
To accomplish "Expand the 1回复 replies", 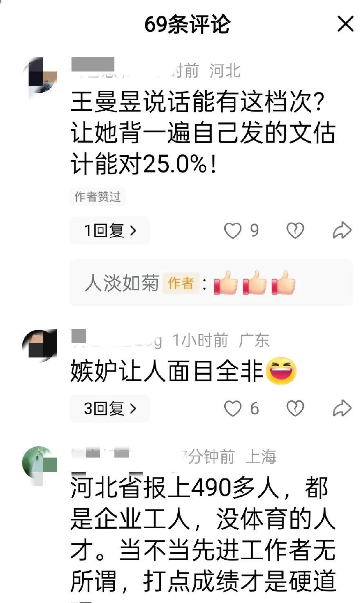I will point(110,231).
